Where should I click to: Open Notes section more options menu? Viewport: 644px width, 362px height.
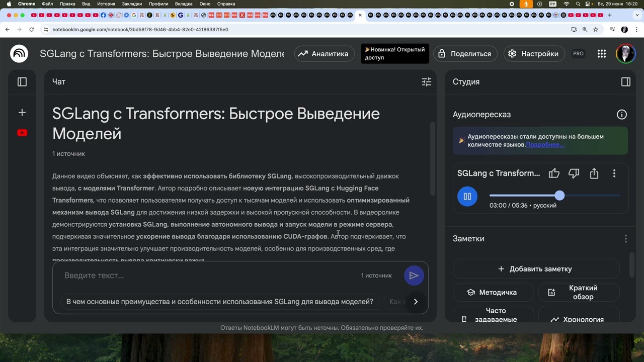626,239
